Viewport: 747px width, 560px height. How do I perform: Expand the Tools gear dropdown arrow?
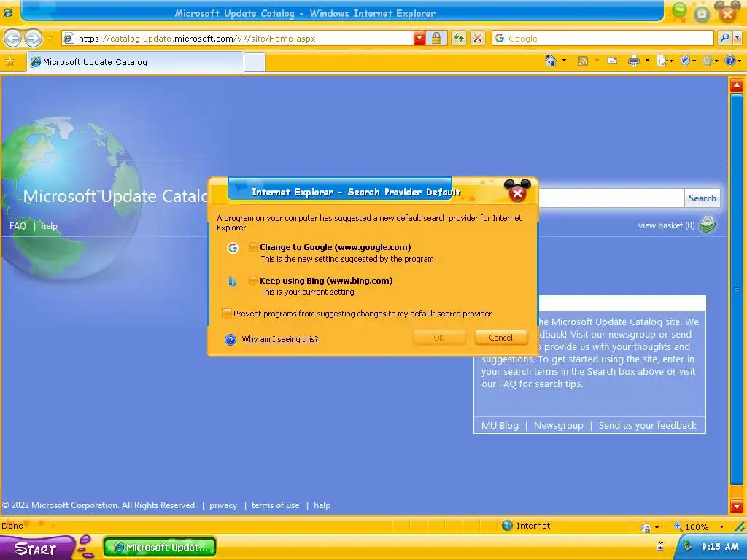(x=716, y=61)
